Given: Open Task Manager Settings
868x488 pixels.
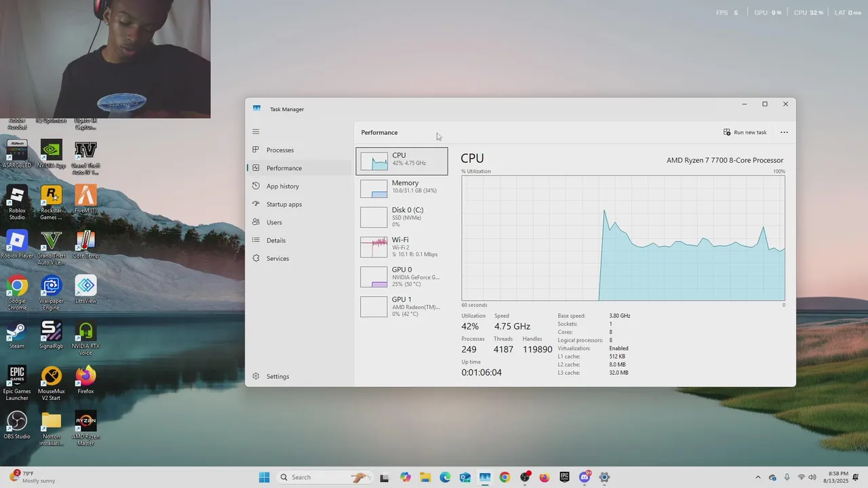Looking at the screenshot, I should click(x=299, y=376).
